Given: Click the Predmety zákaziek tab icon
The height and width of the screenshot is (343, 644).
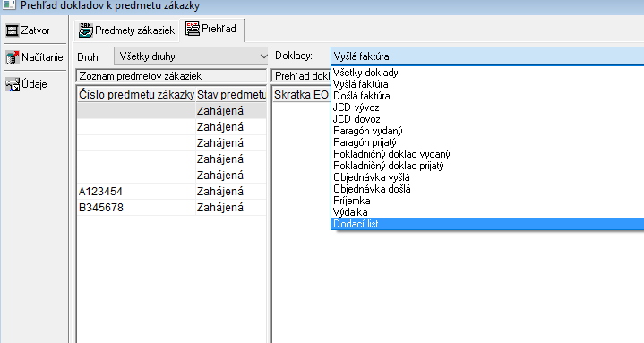Looking at the screenshot, I should pos(86,30).
